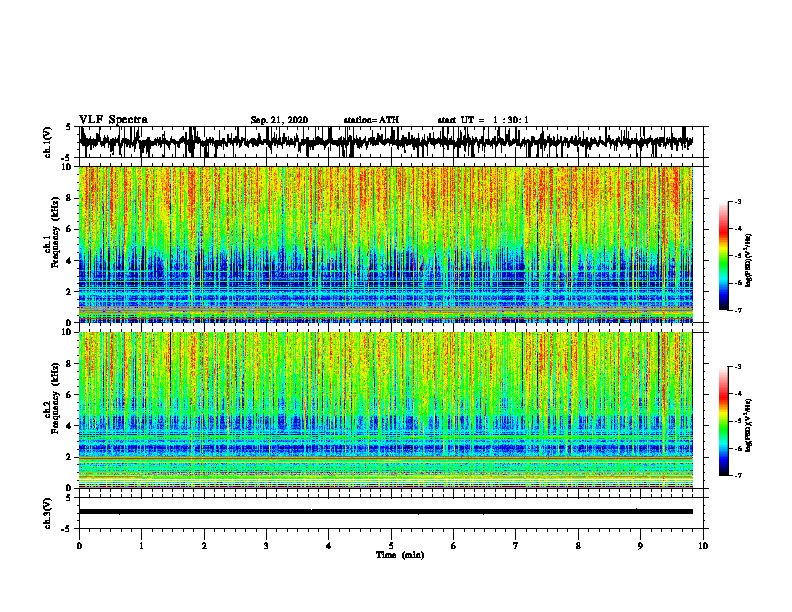
Task: Click the "station=ATH" header label
Action: (371, 120)
